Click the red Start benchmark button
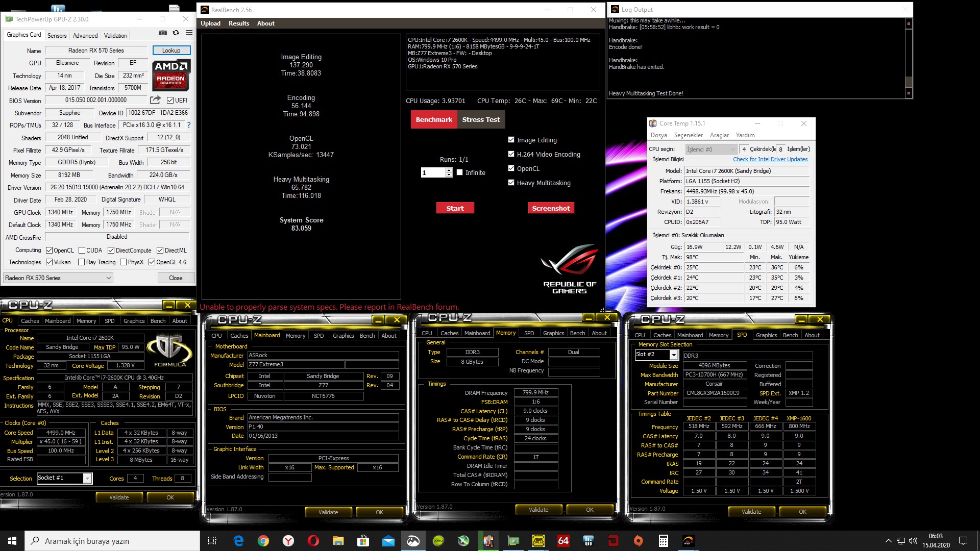The image size is (980, 551). (455, 208)
